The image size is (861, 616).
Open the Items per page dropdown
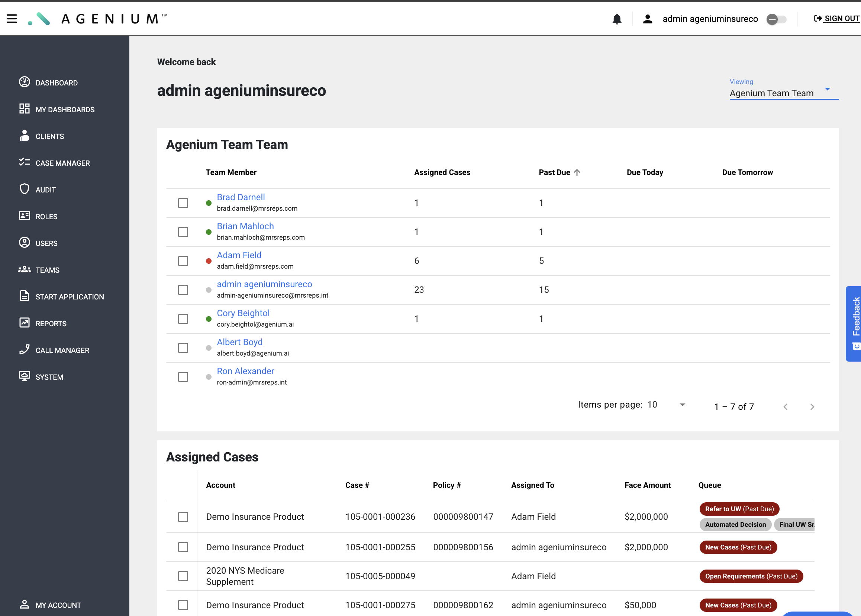coord(667,405)
